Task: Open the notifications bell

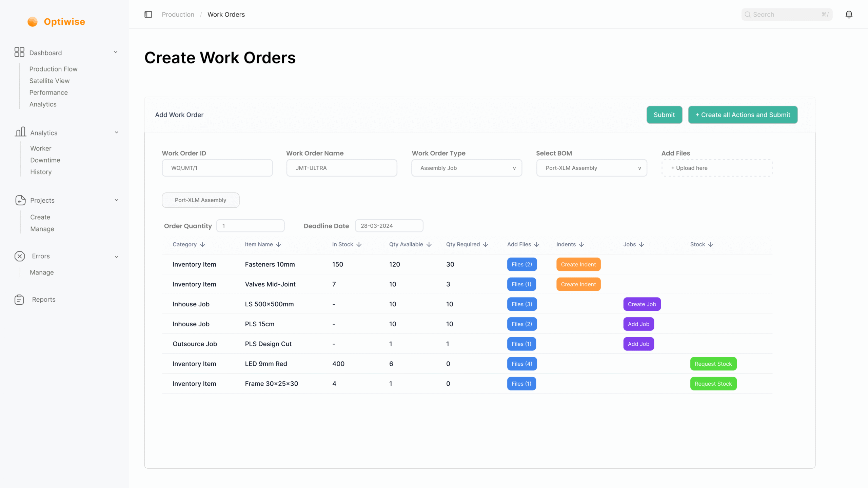Action: pyautogui.click(x=849, y=15)
